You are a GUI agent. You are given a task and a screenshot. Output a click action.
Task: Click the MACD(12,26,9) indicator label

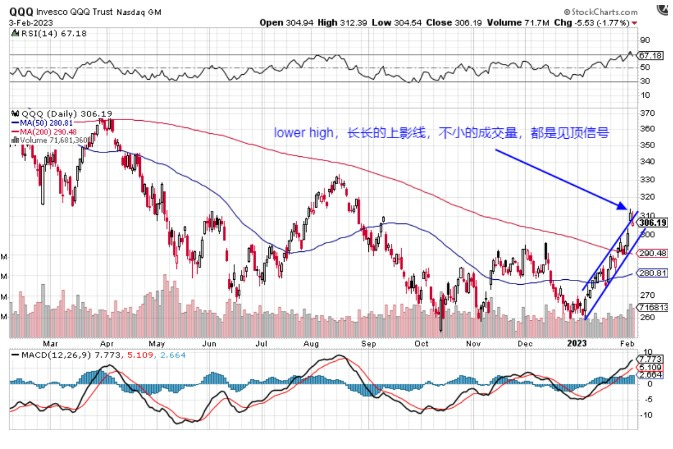pos(50,354)
